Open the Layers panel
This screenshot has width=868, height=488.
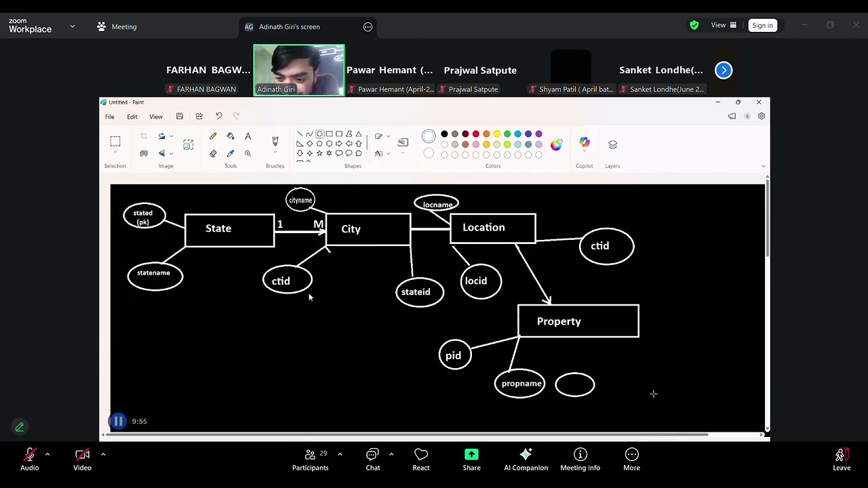[x=613, y=144]
